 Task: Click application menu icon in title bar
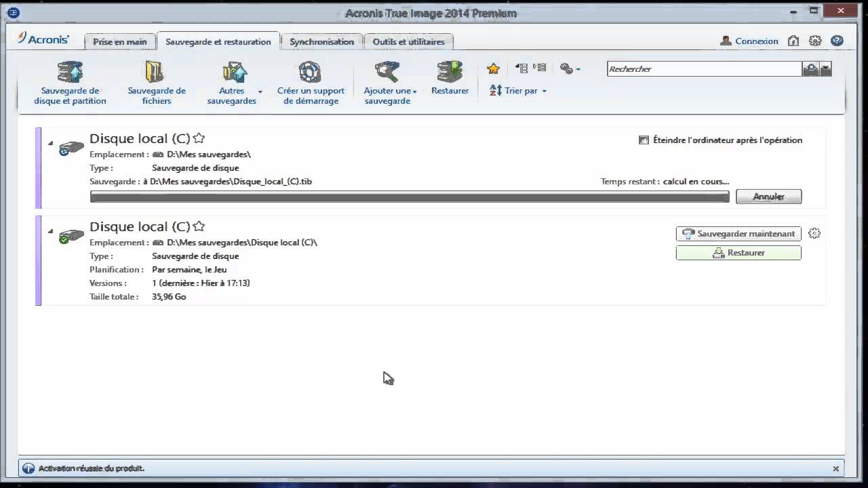[12, 12]
